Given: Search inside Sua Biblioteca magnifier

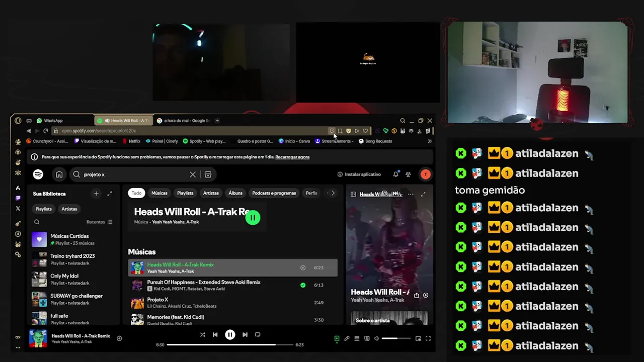Looking at the screenshot, I should click(x=37, y=222).
